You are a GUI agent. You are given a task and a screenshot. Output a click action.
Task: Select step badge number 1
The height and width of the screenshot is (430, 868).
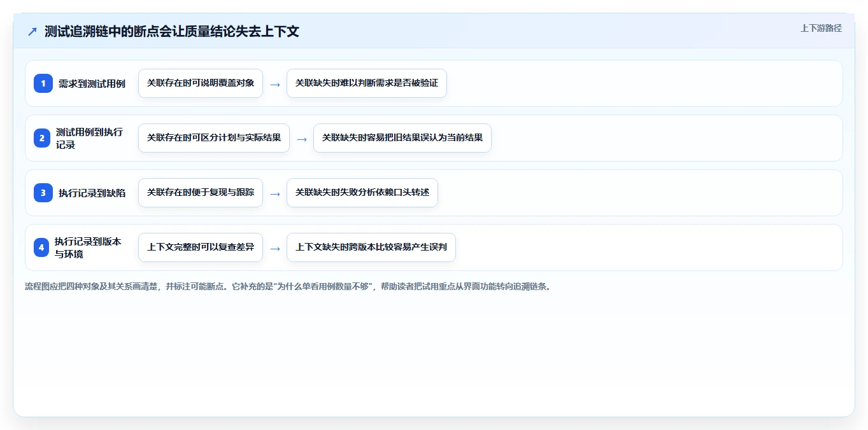point(43,83)
